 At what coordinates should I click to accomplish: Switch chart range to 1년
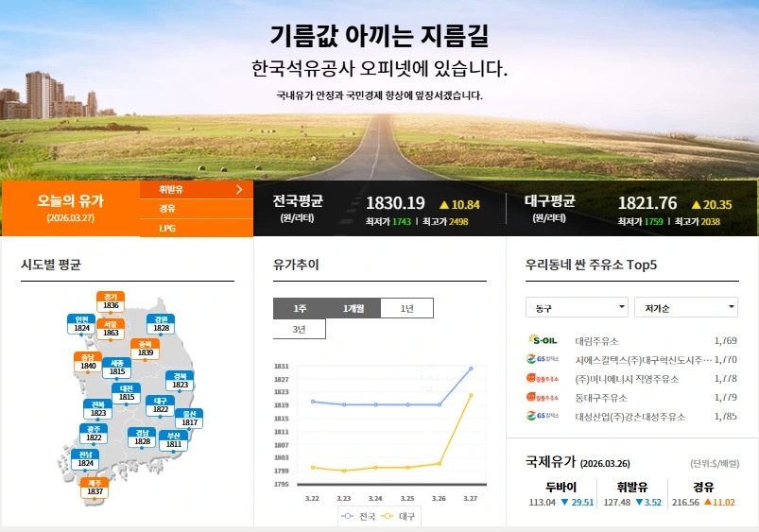[x=406, y=308]
